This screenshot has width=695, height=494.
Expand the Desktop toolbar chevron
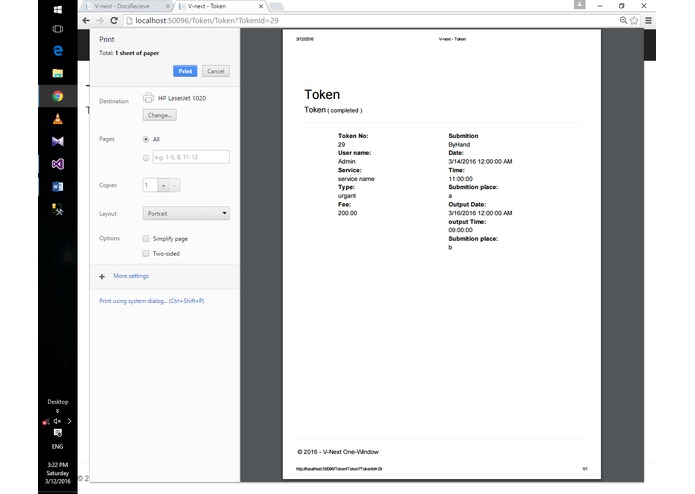57,411
